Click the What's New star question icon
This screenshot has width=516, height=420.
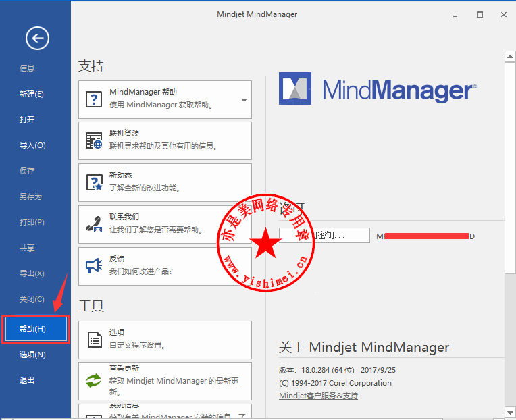(94, 182)
